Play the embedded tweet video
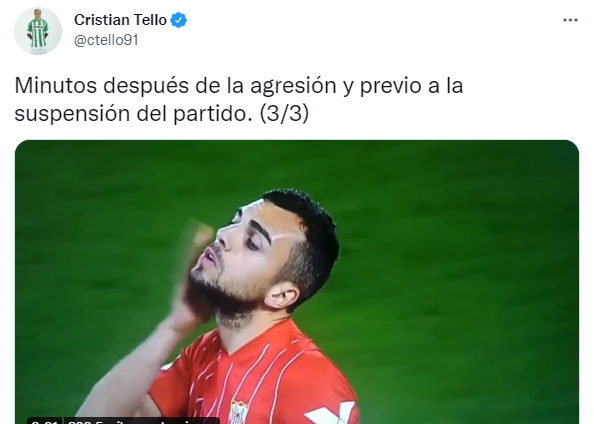This screenshot has height=424, width=594. [297, 282]
